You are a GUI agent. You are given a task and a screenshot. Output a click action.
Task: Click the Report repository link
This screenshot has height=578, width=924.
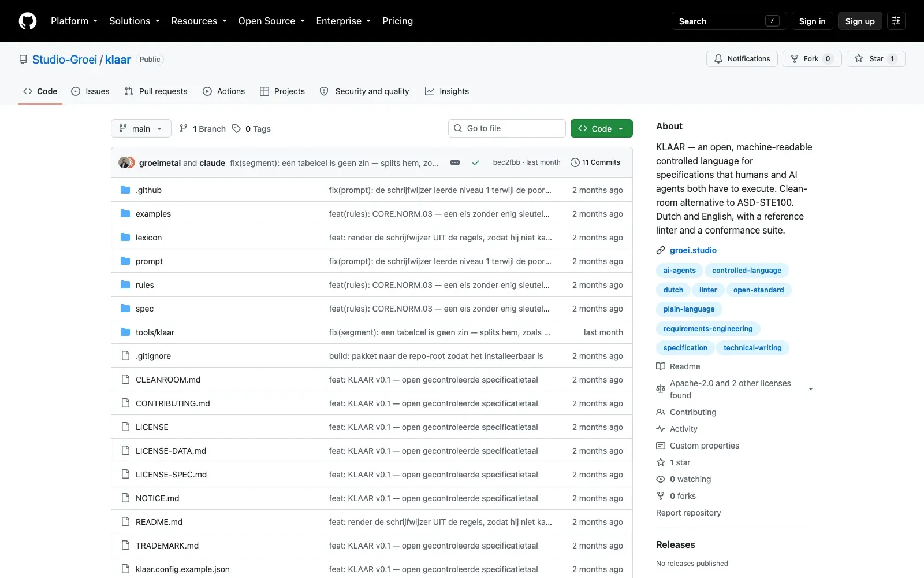(x=688, y=513)
